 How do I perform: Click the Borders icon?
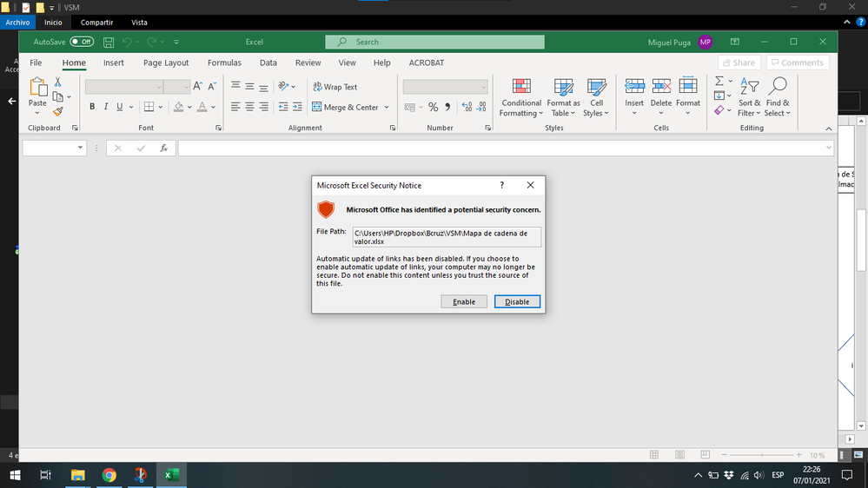click(149, 107)
